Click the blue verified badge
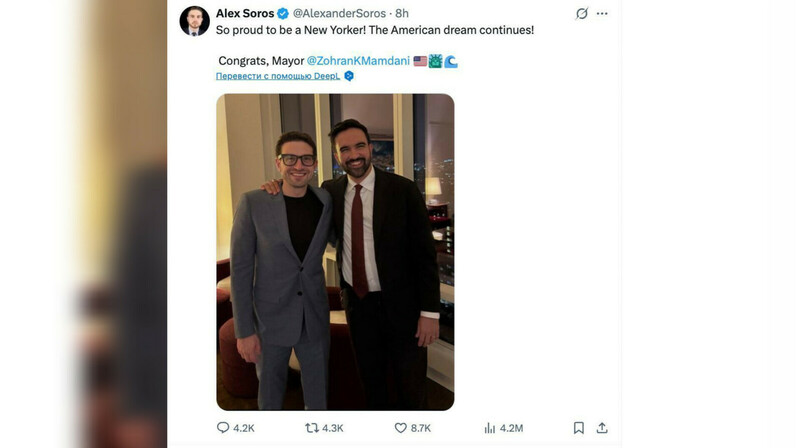Image resolution: width=800 pixels, height=448 pixels. click(x=283, y=14)
